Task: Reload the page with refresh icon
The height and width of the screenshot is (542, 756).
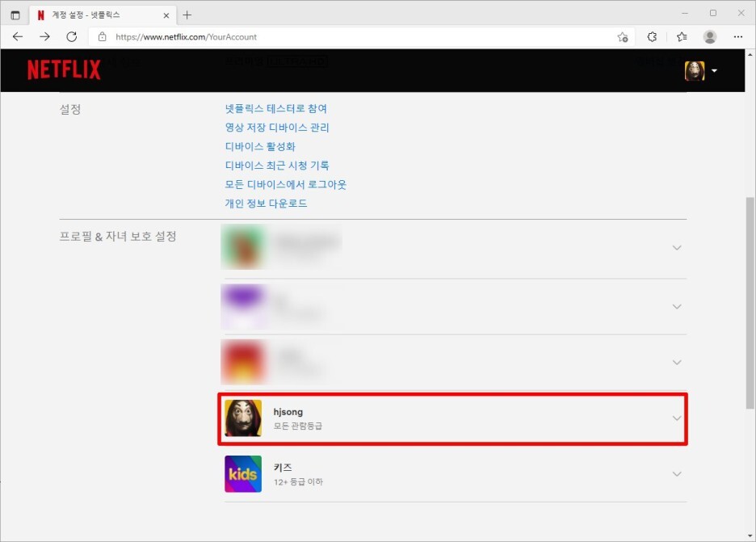Action: (72, 36)
